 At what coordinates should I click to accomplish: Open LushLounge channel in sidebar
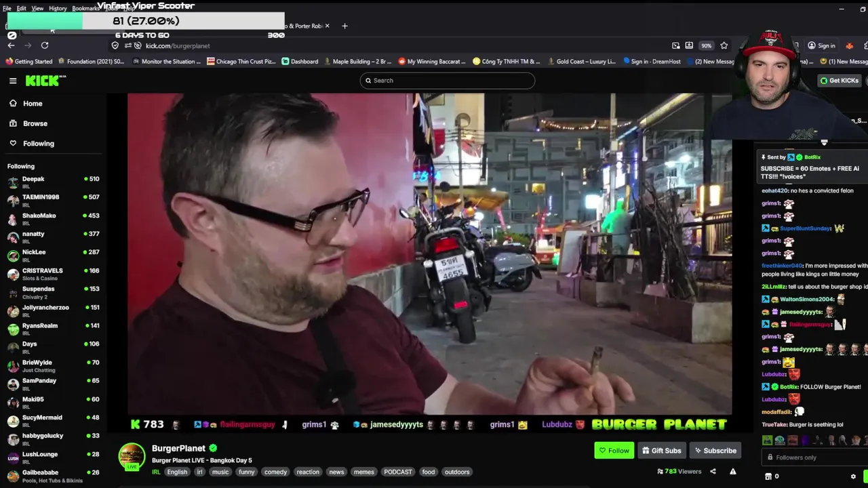pos(53,457)
